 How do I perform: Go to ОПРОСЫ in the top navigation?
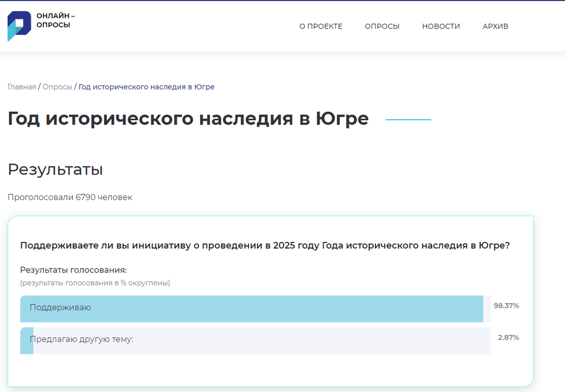(x=382, y=27)
